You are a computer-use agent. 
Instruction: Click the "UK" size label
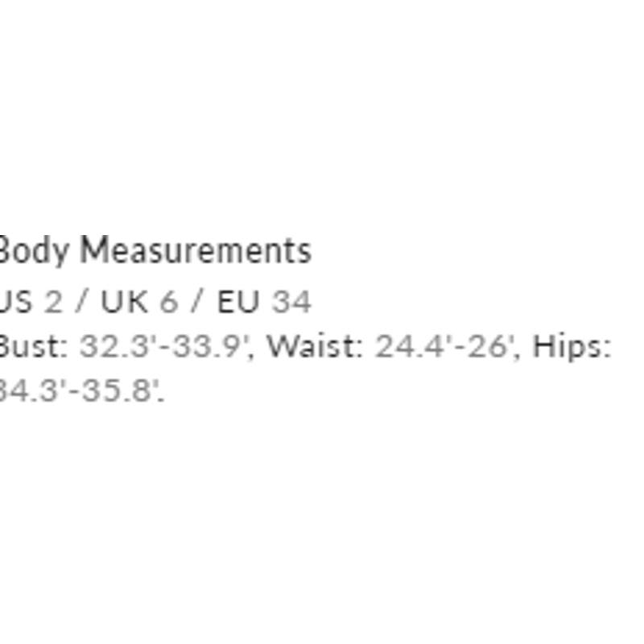125,302
